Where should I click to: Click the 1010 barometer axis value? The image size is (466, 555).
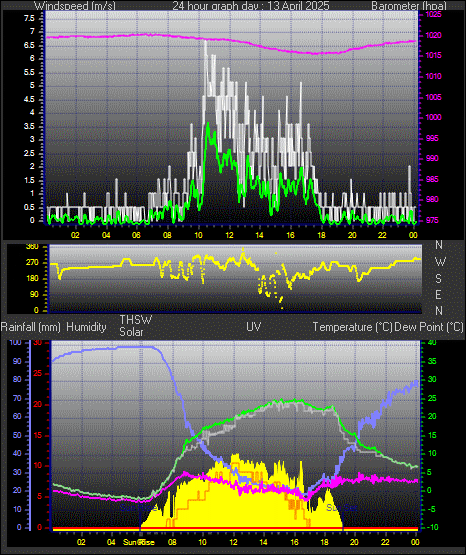433,76
